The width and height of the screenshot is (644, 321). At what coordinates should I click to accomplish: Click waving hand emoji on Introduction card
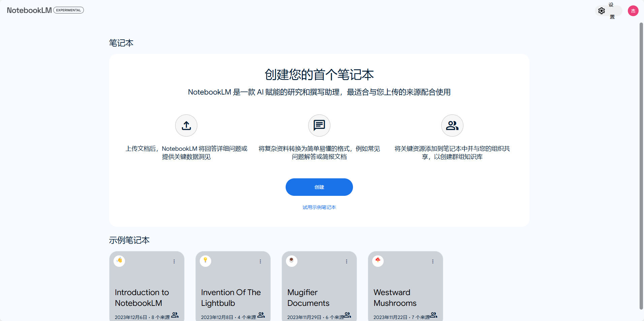[x=119, y=261]
